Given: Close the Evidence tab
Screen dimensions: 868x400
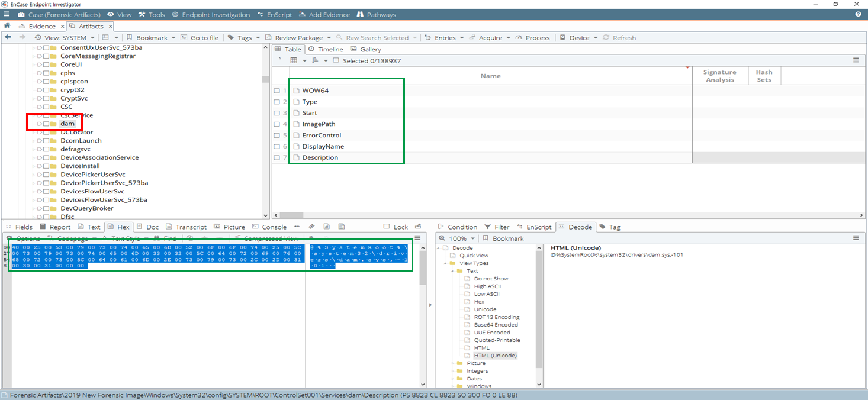Looking at the screenshot, I should [62, 26].
